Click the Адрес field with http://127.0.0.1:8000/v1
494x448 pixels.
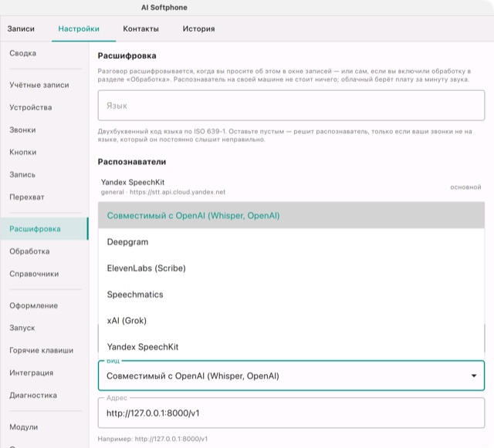tap(291, 413)
